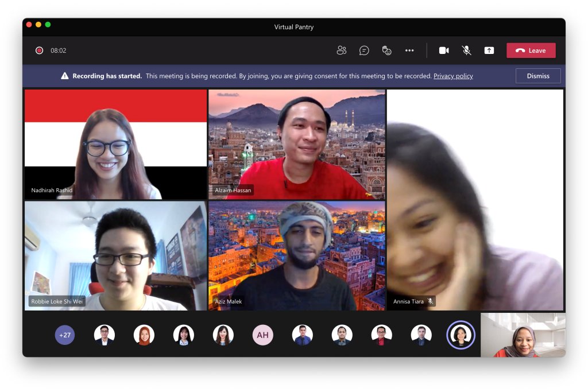
Task: Click the share content icon
Action: pos(489,50)
